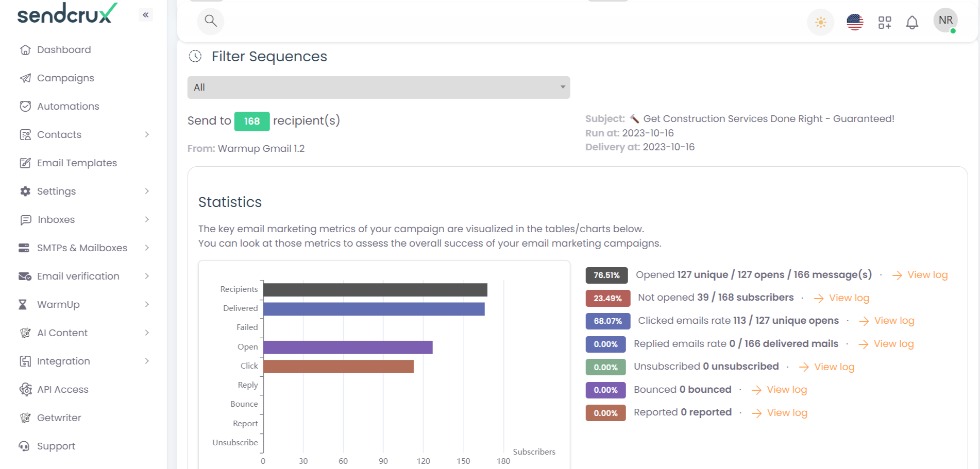This screenshot has height=469, width=980.
Task: Collapse the sidebar with the double-chevron toggle
Action: (146, 15)
